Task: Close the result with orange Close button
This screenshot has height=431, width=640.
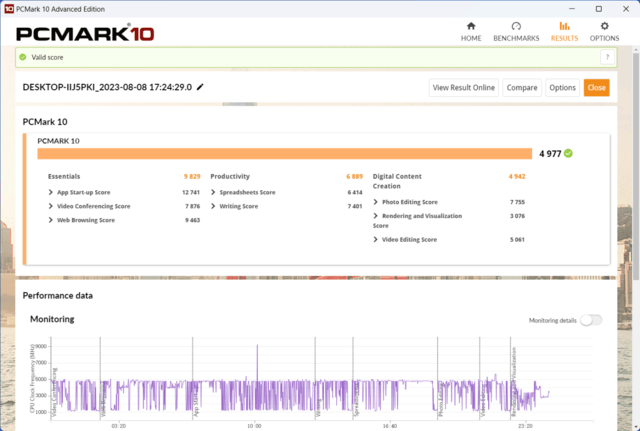Action: 596,88
